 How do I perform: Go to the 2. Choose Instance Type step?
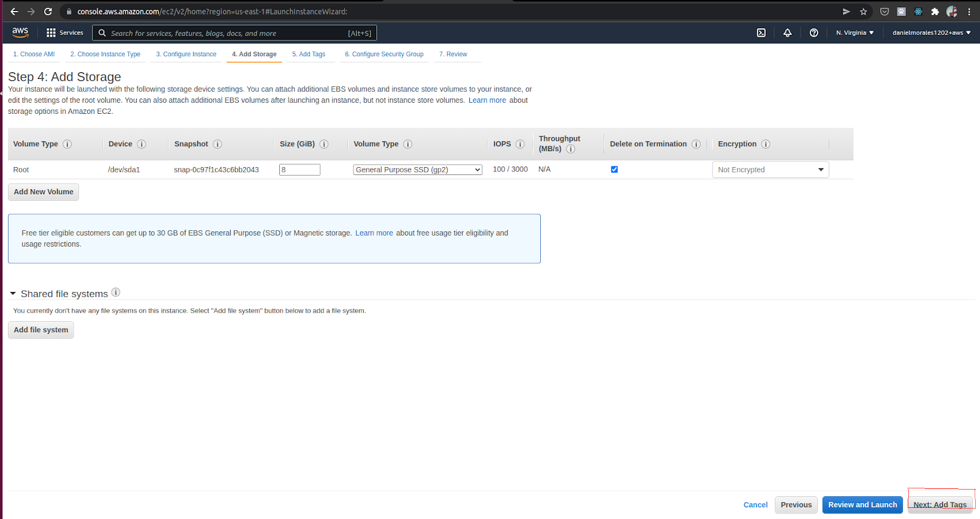[x=105, y=54]
